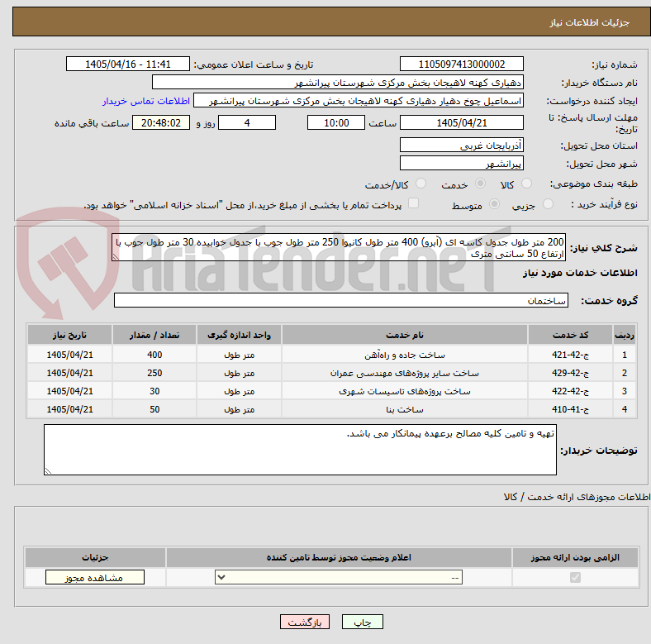
Task: Click service name ساخت جاده و راه‌آهن
Action: click(x=404, y=355)
